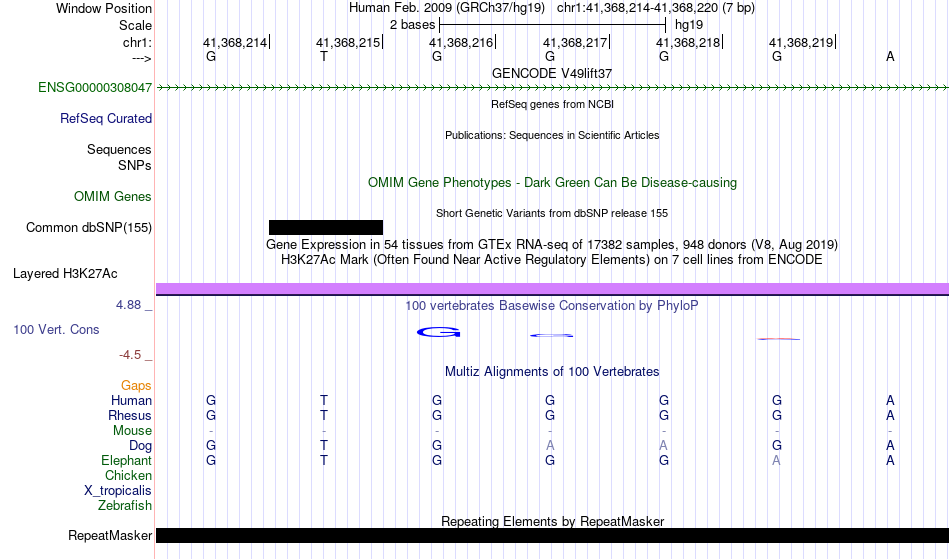Click the Chicken species row label
The height and width of the screenshot is (559, 950).
click(128, 475)
